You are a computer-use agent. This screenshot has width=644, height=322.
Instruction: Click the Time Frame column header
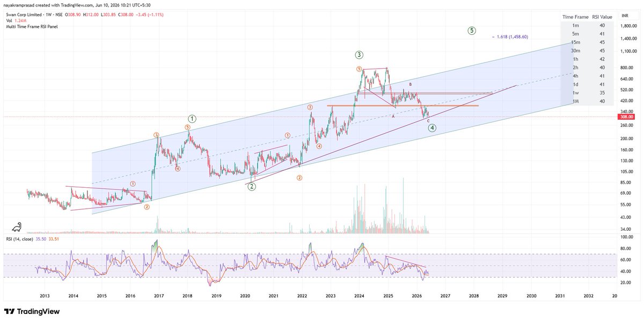click(575, 17)
